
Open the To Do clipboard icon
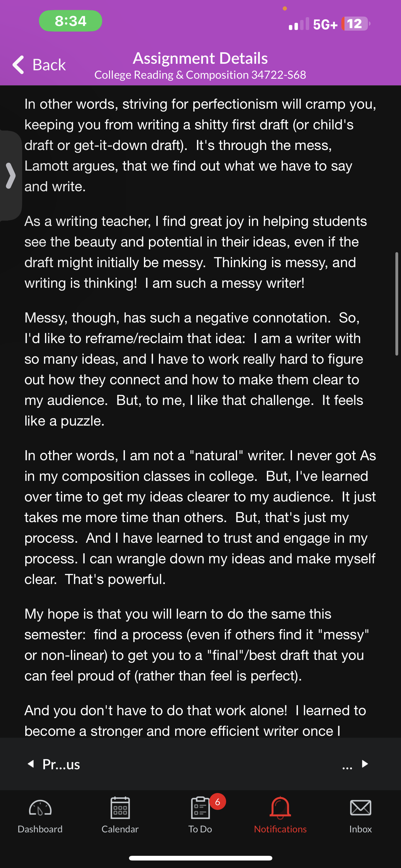(200, 807)
